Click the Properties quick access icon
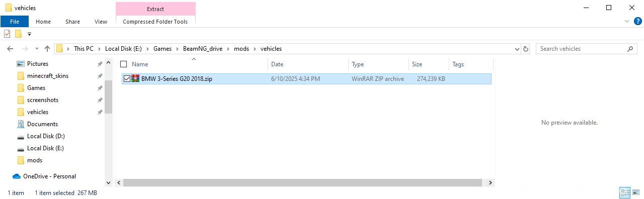This screenshot has width=644, height=199. tap(7, 34)
